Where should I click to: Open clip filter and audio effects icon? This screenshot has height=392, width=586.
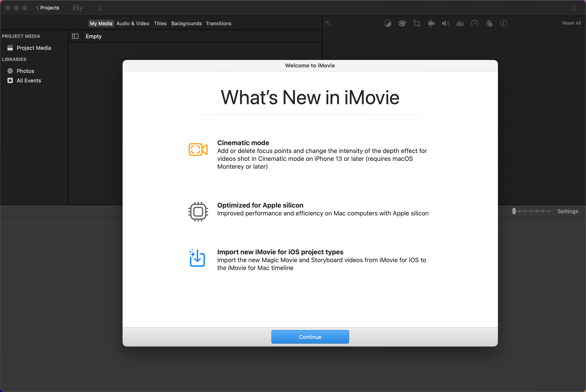(x=489, y=24)
